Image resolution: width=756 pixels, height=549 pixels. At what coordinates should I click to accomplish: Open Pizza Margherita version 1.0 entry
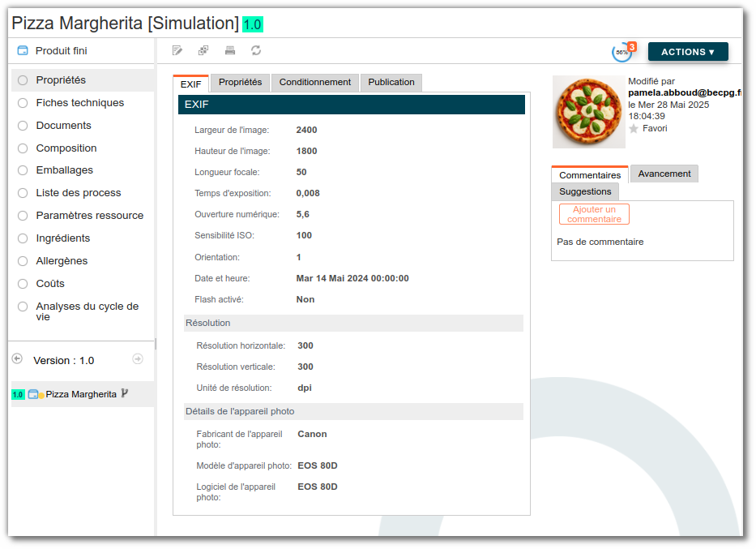tap(80, 394)
